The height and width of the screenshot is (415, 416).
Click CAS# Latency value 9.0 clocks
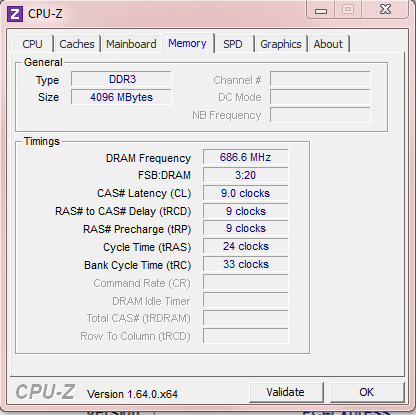click(245, 193)
